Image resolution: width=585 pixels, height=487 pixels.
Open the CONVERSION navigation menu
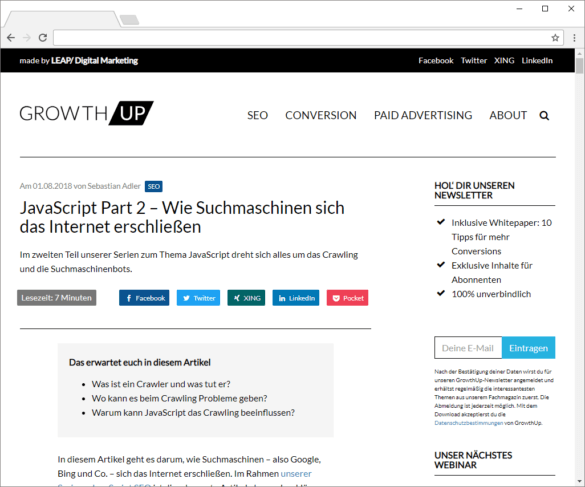coord(321,115)
